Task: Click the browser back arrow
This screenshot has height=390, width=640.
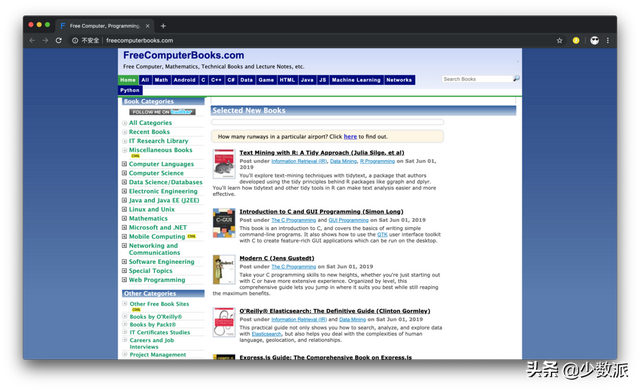Action: pos(32,40)
